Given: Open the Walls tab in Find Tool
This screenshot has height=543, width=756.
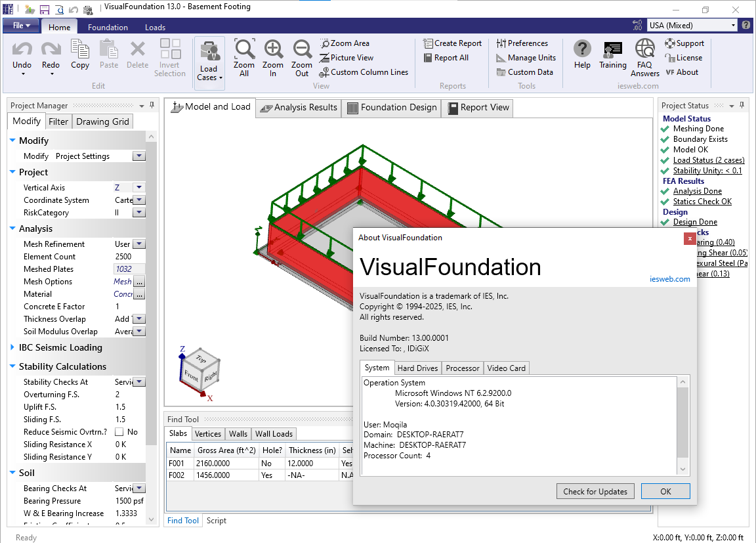Looking at the screenshot, I should tap(238, 434).
